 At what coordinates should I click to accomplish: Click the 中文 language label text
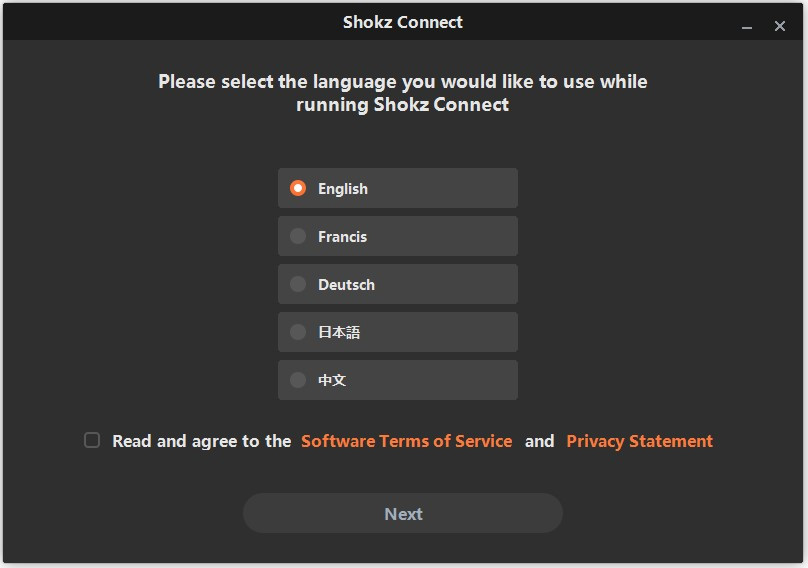332,380
